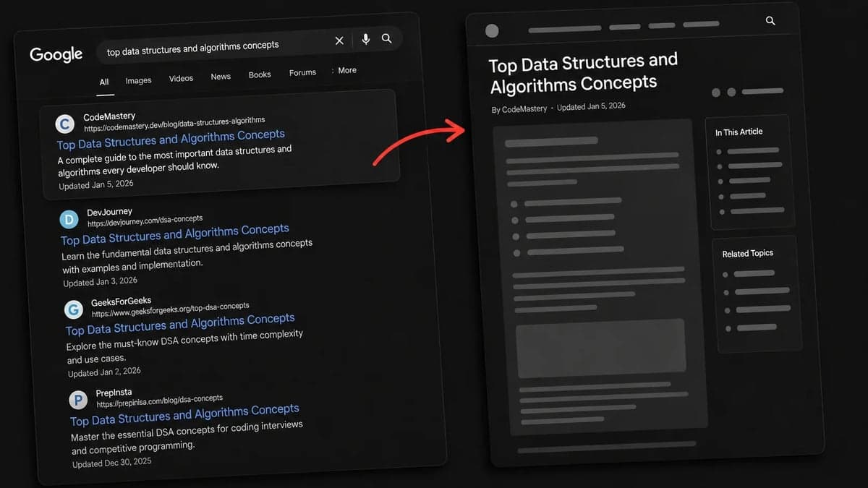
Task: Click the GeeksForGeeks favicon icon
Action: click(74, 309)
